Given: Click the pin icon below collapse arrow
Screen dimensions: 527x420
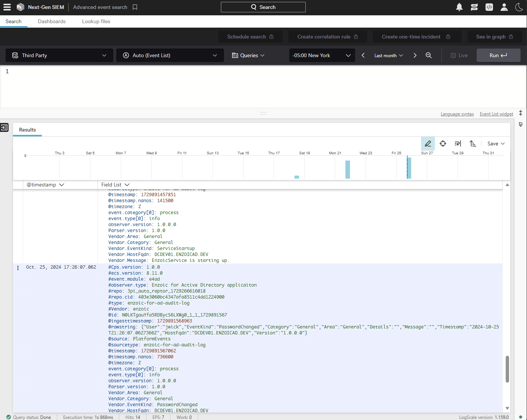Looking at the screenshot, I should [x=521, y=124].
